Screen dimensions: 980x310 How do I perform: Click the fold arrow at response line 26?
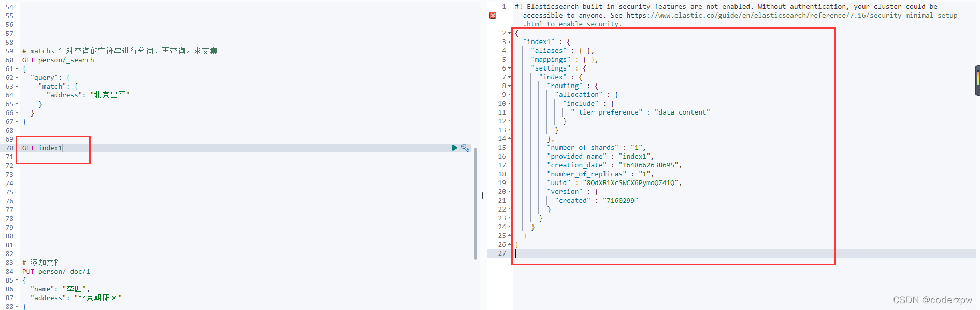(x=509, y=245)
